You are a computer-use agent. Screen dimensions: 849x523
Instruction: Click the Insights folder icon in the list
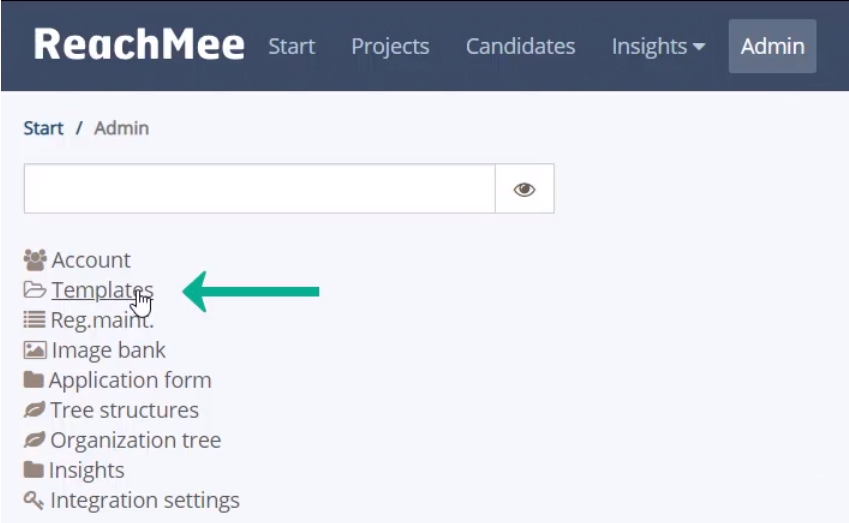click(x=34, y=469)
